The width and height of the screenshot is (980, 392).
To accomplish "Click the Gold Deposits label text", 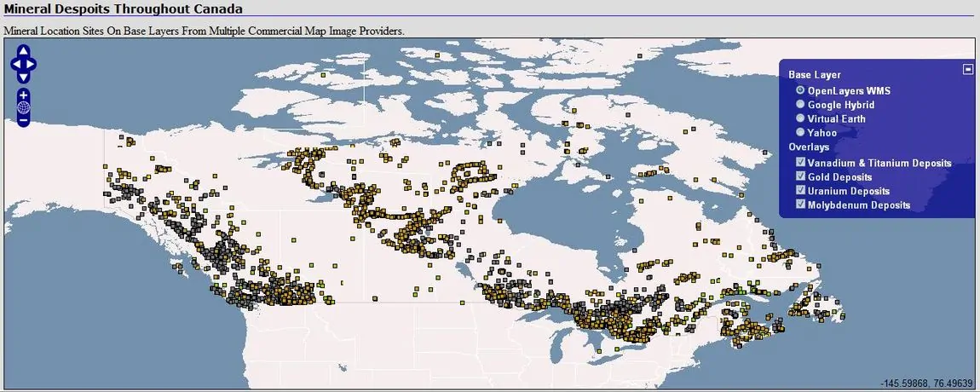I will point(839,177).
